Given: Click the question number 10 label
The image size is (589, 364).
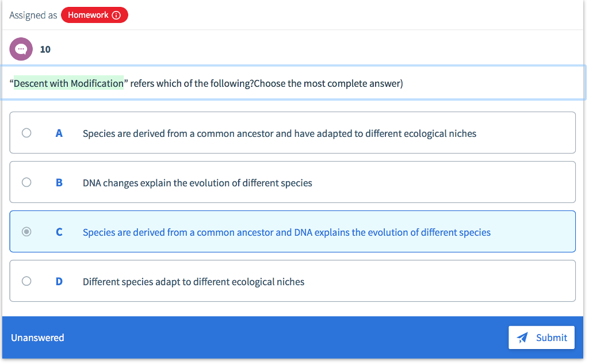Looking at the screenshot, I should (x=45, y=49).
